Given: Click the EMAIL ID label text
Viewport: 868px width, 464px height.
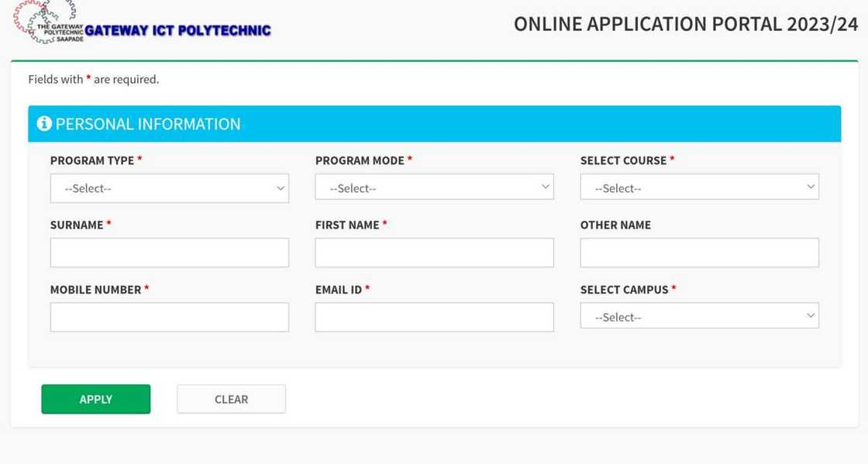Looking at the screenshot, I should 339,290.
